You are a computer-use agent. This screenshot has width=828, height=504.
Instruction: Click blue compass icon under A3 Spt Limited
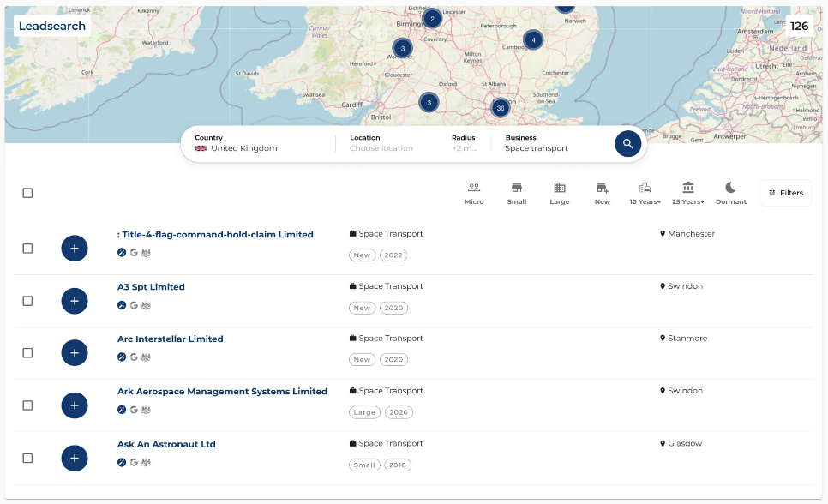click(122, 305)
